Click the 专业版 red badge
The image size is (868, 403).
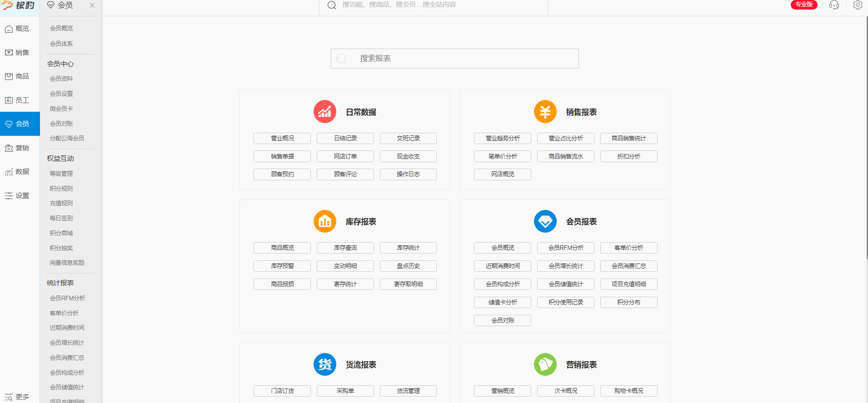803,5
